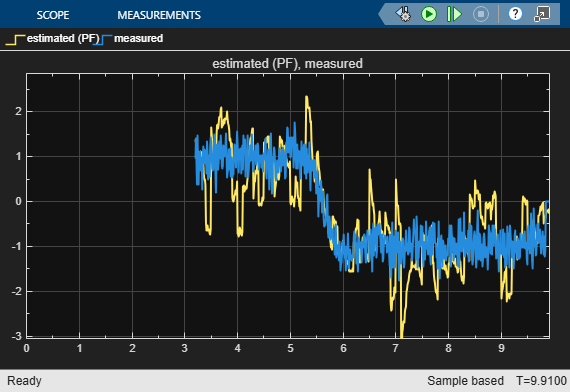This screenshot has height=392, width=570.
Task: Click the restore layout icon next to Help
Action: 542,15
